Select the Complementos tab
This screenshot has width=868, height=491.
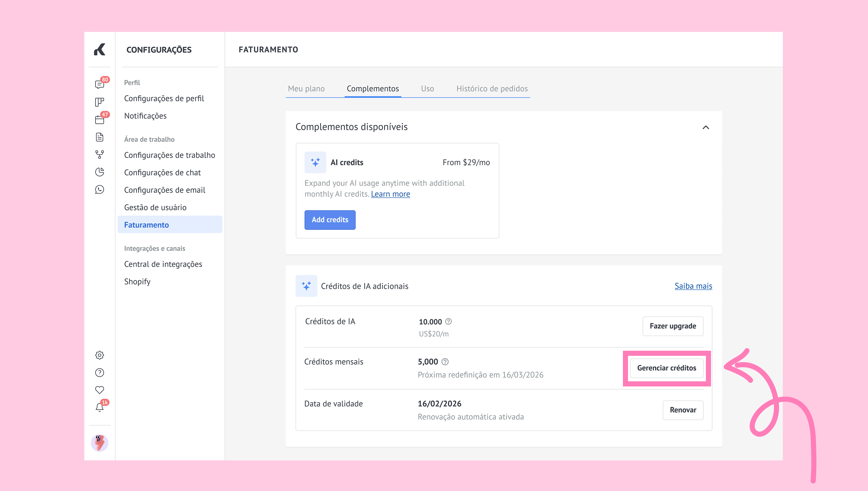[373, 89]
